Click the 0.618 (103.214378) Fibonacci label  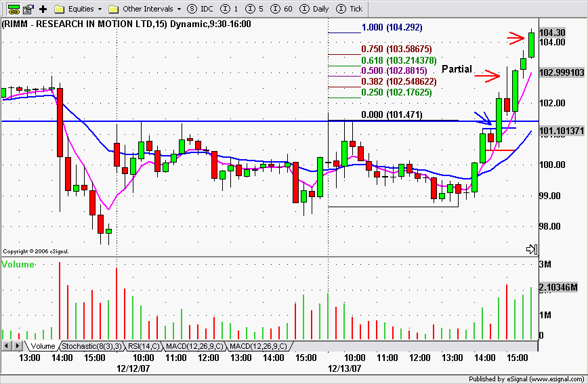pos(399,60)
